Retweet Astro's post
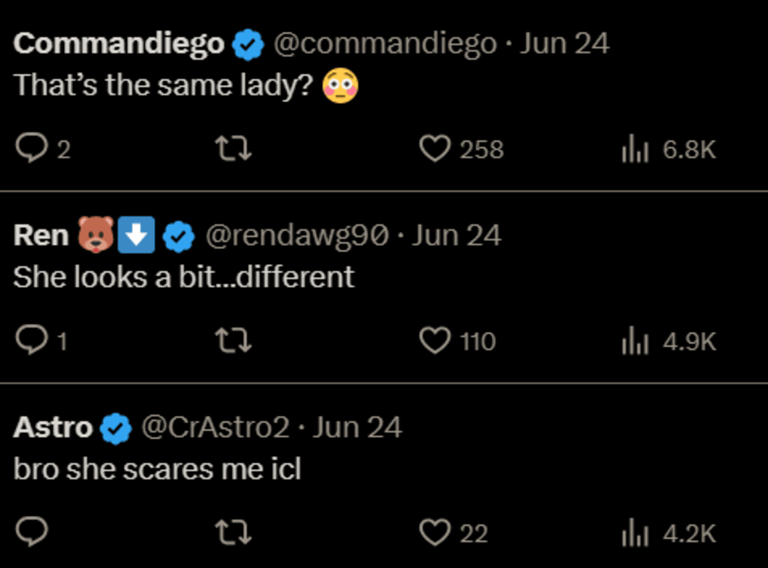Viewport: 768px width, 568px height. click(x=234, y=533)
